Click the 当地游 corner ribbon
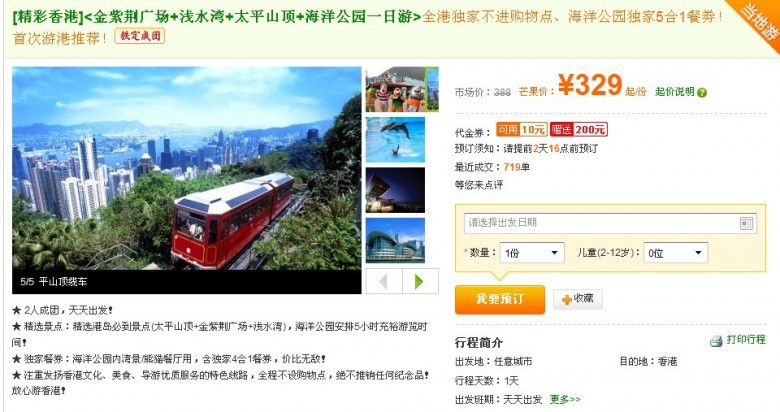The width and height of the screenshot is (780, 412). coord(759,21)
